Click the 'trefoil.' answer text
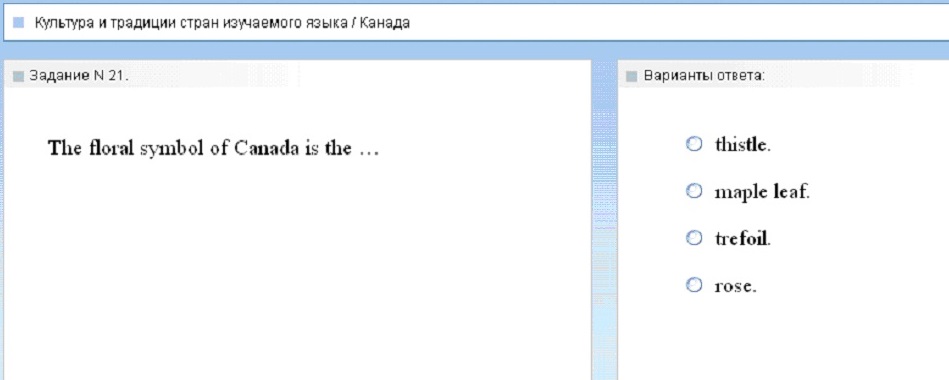Viewport: 949px width, 380px height. [x=743, y=238]
